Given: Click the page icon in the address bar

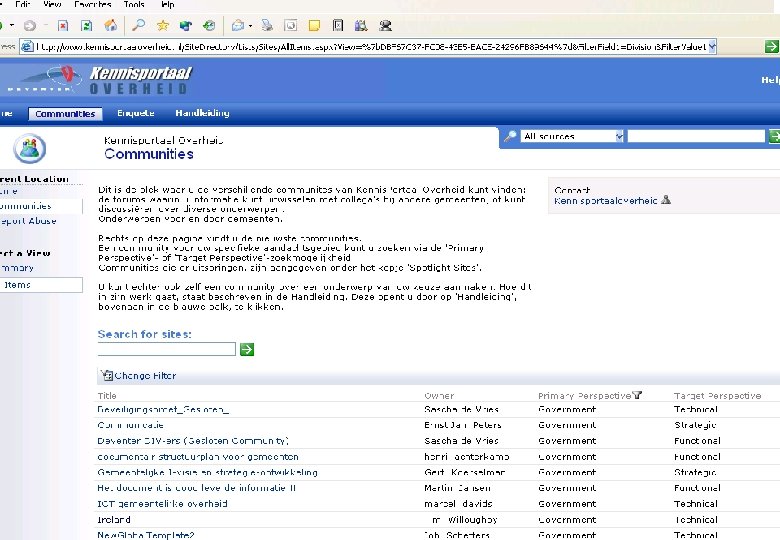Looking at the screenshot, I should click(27, 47).
